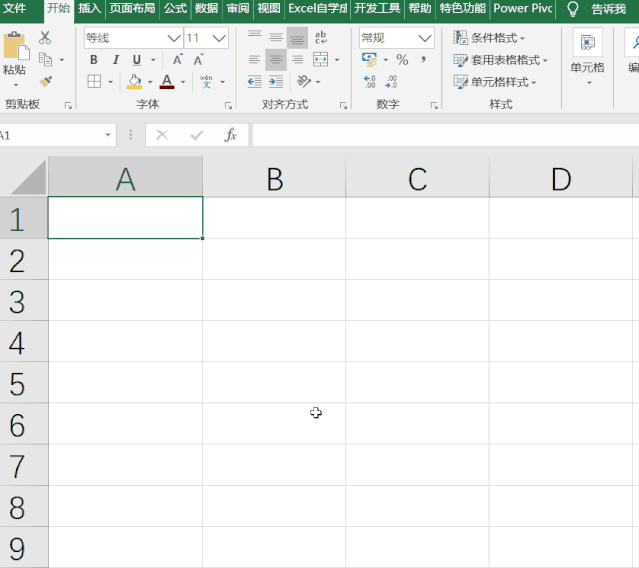Apply the dark red font color
639x568 pixels.
(167, 81)
